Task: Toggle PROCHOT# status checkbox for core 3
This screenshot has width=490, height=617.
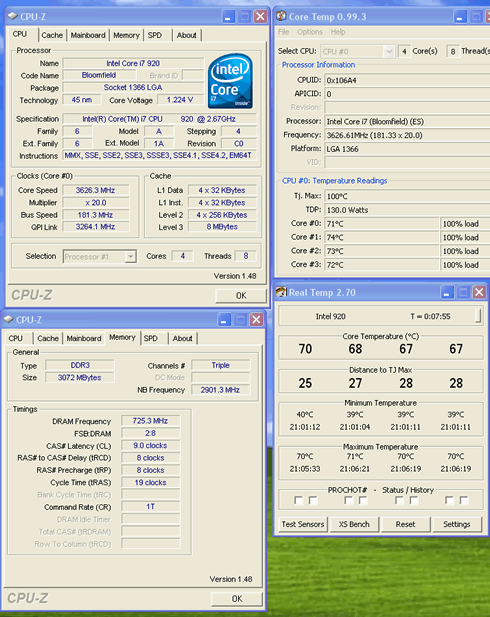Action: coord(449,500)
